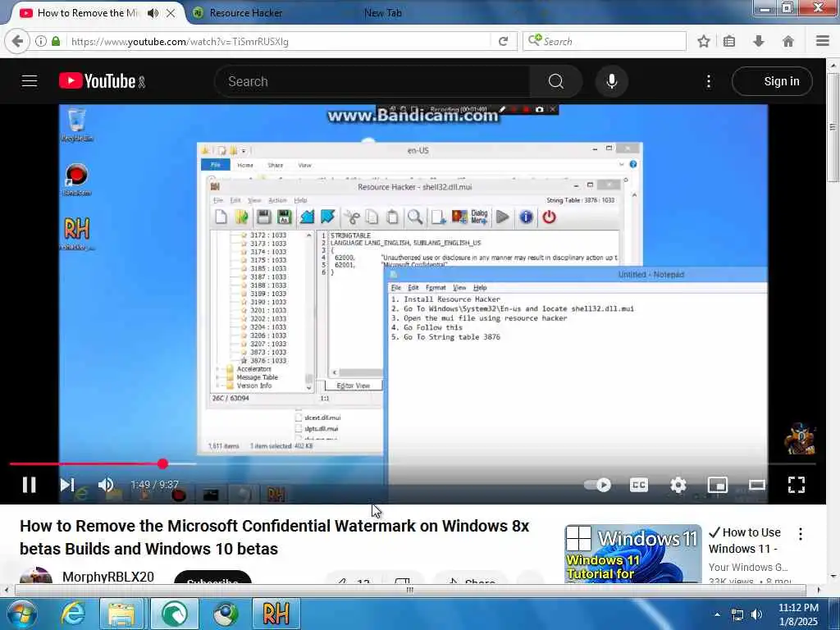This screenshot has width=840, height=630.
Task: Show bookmarks list icon in browser toolbar
Action: point(729,41)
